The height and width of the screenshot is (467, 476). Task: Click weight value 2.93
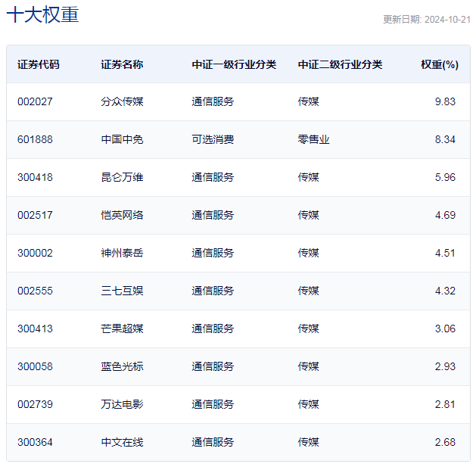pos(445,366)
